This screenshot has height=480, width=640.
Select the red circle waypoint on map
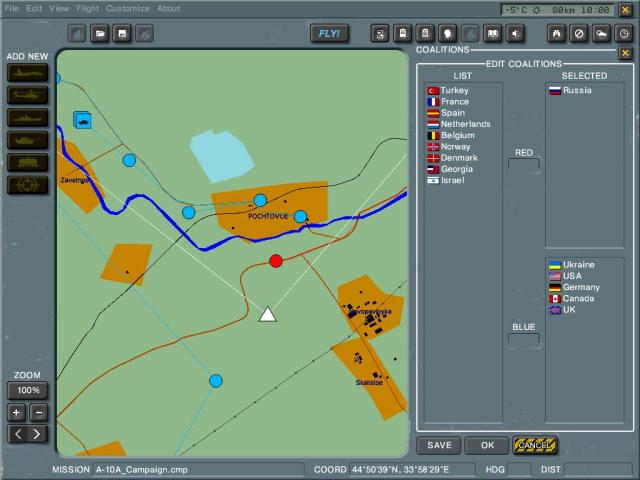pyautogui.click(x=276, y=261)
